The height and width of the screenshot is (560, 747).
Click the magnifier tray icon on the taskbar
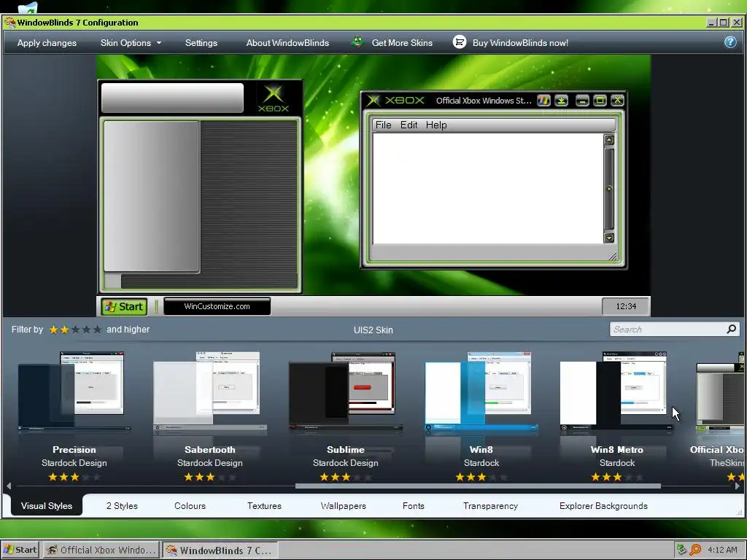click(x=695, y=550)
